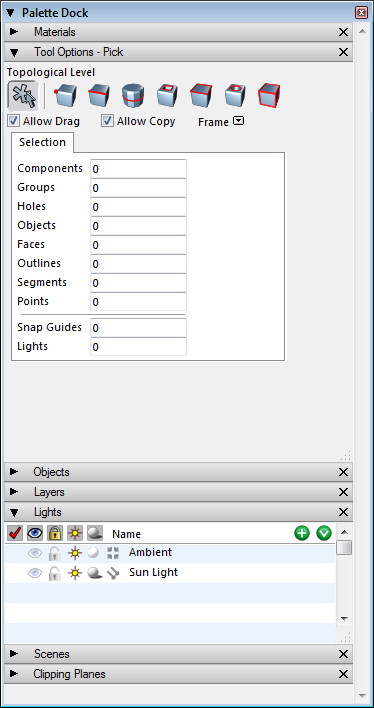Screen dimensions: 374x708
Task: Select the face topological level cube icon
Action: [x=201, y=95]
